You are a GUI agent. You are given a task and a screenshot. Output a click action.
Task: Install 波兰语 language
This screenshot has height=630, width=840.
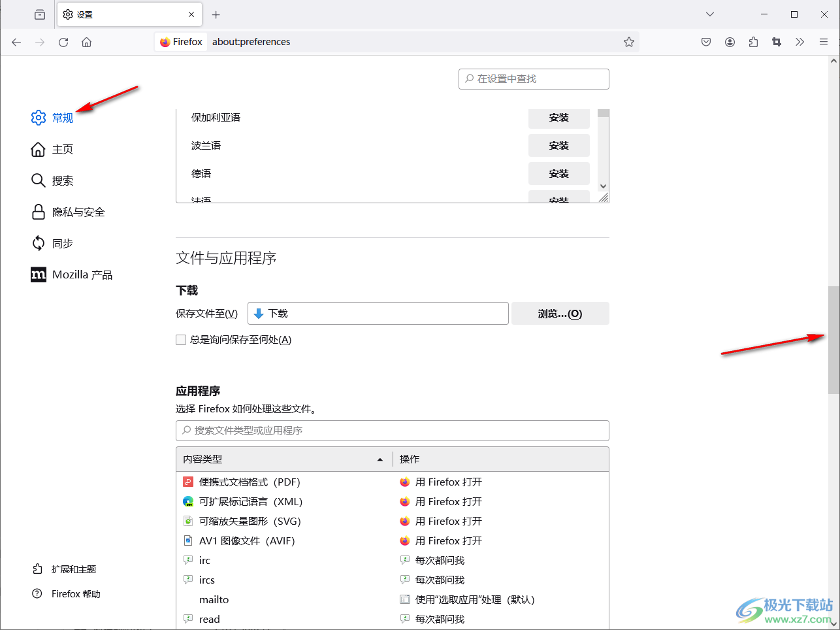pos(559,146)
